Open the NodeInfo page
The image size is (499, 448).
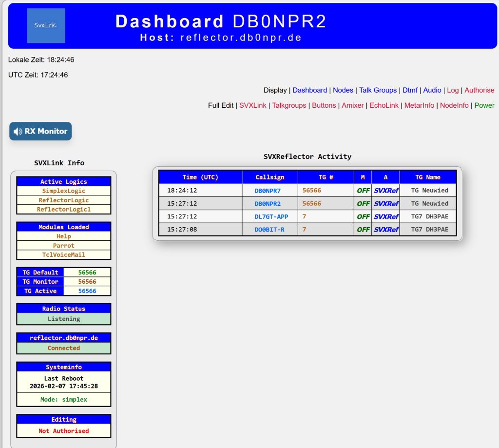[454, 105]
